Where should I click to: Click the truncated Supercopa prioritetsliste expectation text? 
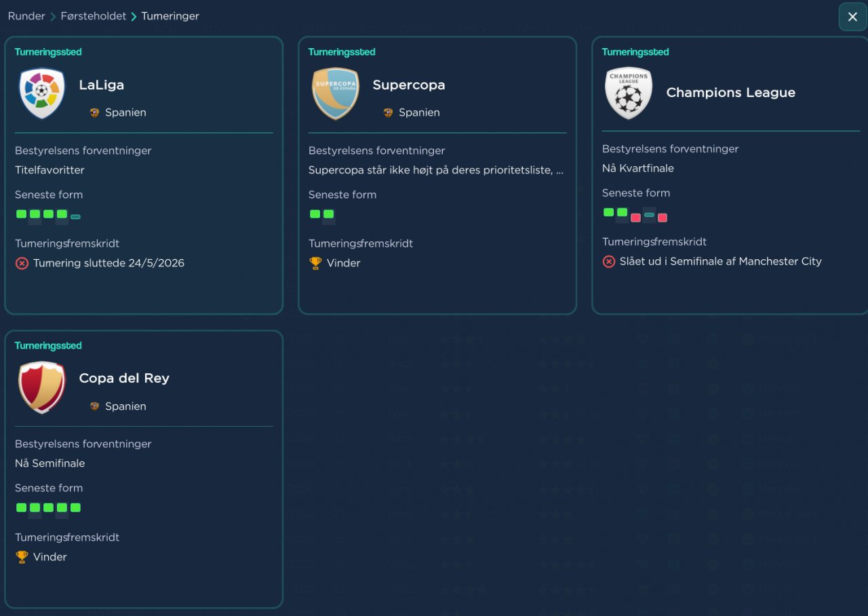pyautogui.click(x=436, y=170)
